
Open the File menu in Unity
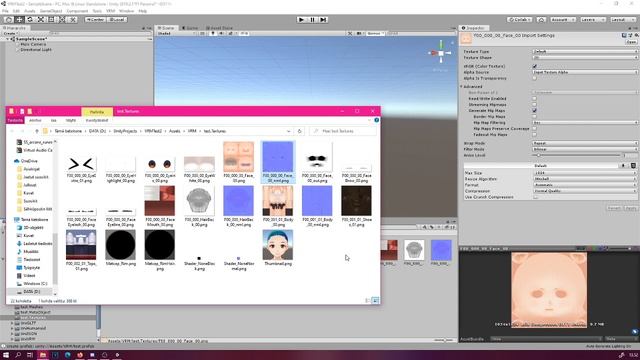point(5,11)
